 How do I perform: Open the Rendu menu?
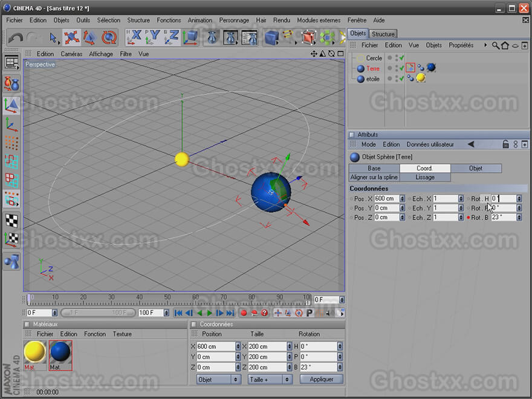click(282, 21)
